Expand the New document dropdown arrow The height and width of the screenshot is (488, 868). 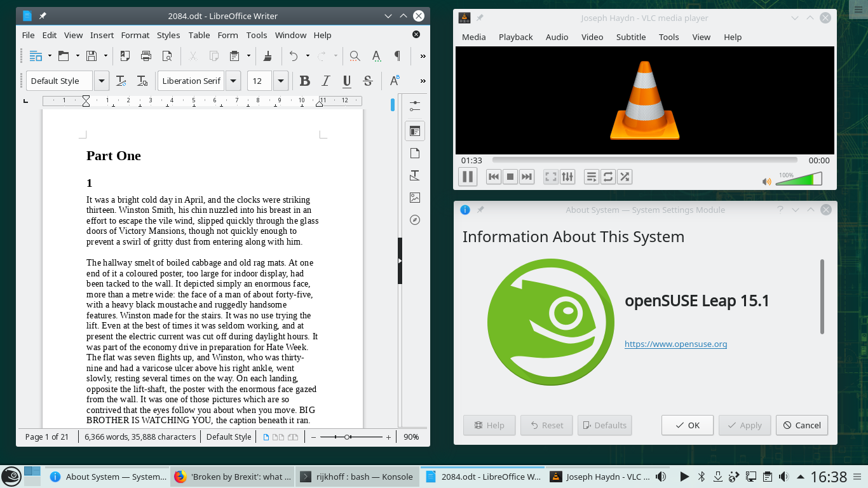pyautogui.click(x=50, y=56)
